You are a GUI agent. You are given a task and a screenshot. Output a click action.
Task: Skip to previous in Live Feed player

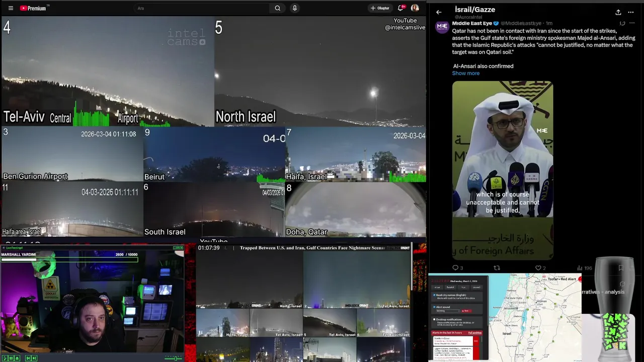click(x=28, y=358)
